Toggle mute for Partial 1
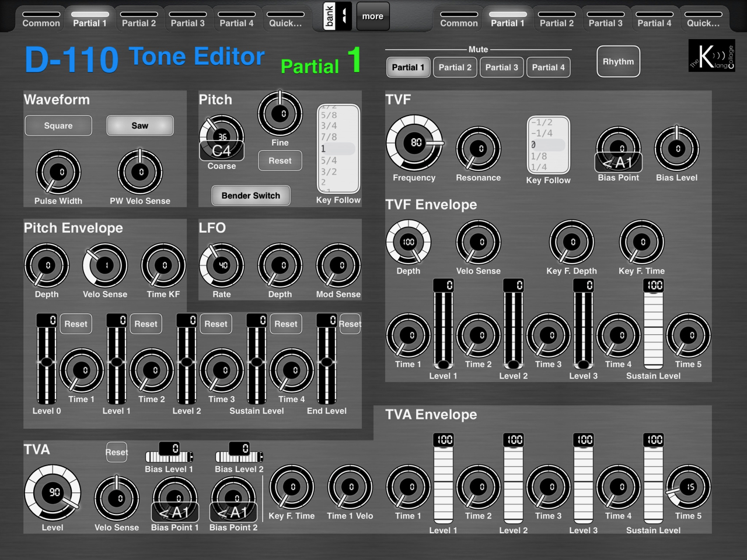Image resolution: width=747 pixels, height=560 pixels. coord(409,67)
